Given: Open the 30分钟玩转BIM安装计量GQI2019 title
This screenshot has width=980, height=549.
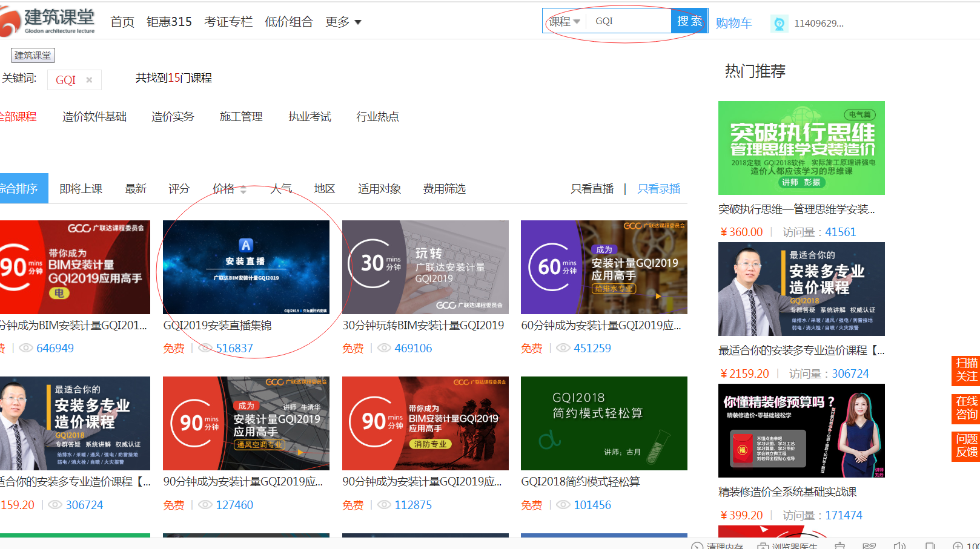Looking at the screenshot, I should (x=423, y=325).
